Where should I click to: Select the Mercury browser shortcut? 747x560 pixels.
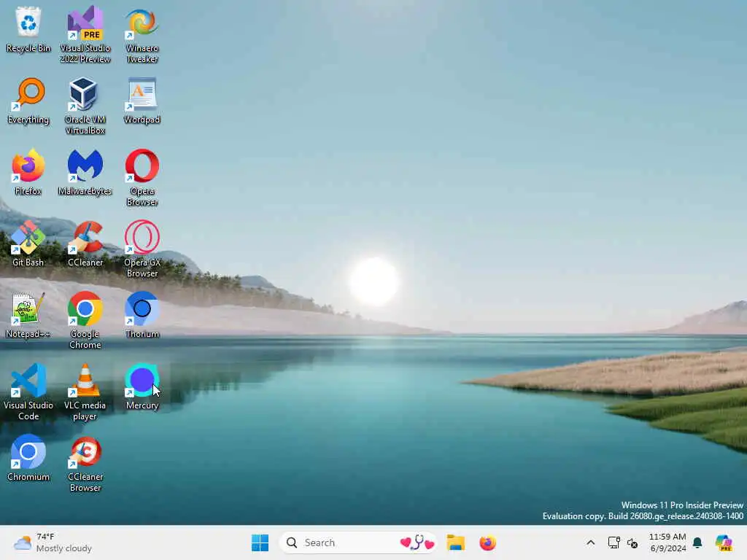(x=142, y=387)
